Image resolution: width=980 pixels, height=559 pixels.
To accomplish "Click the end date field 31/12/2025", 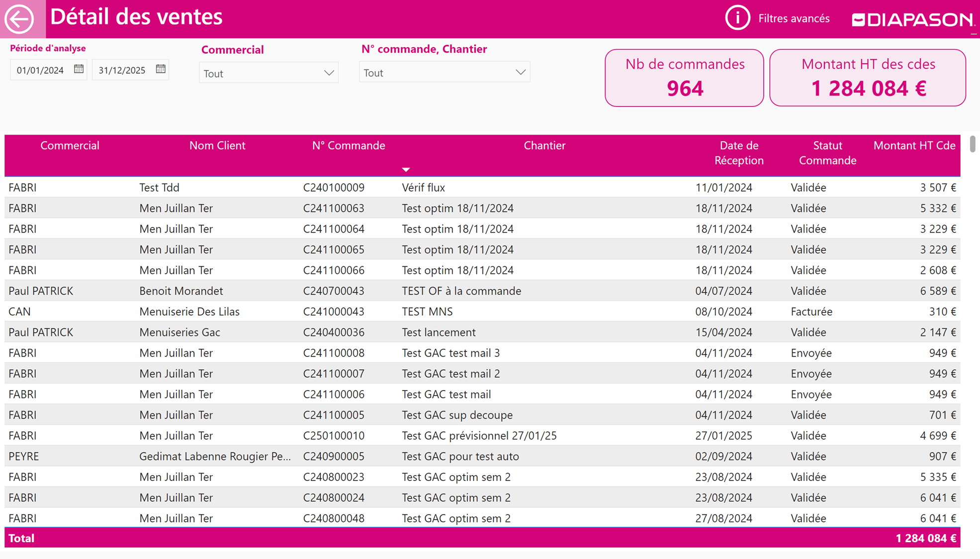I will click(x=122, y=70).
